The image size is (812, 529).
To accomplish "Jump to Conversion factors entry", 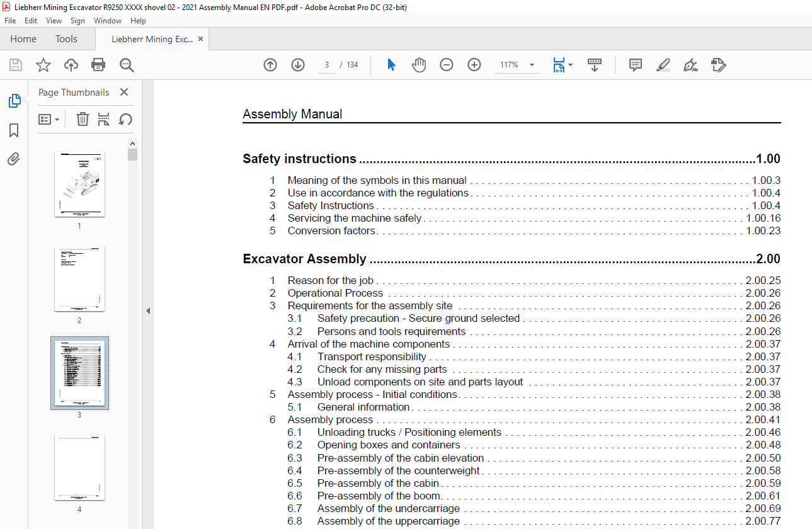I will tap(525, 230).
